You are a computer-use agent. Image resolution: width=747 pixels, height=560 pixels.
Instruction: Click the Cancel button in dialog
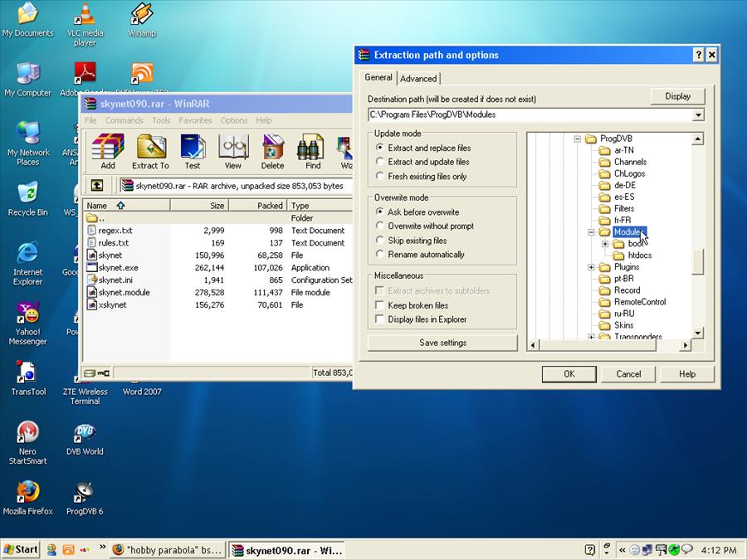[628, 374]
